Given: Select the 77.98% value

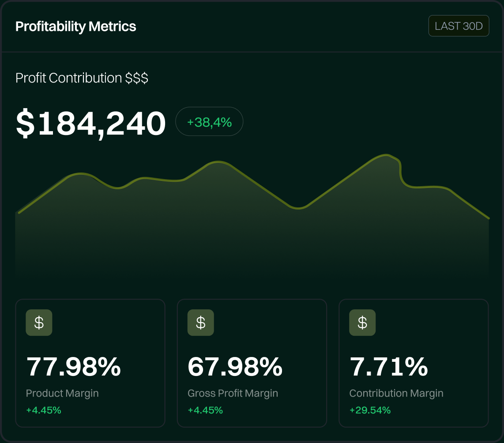Looking at the screenshot, I should 74,367.
